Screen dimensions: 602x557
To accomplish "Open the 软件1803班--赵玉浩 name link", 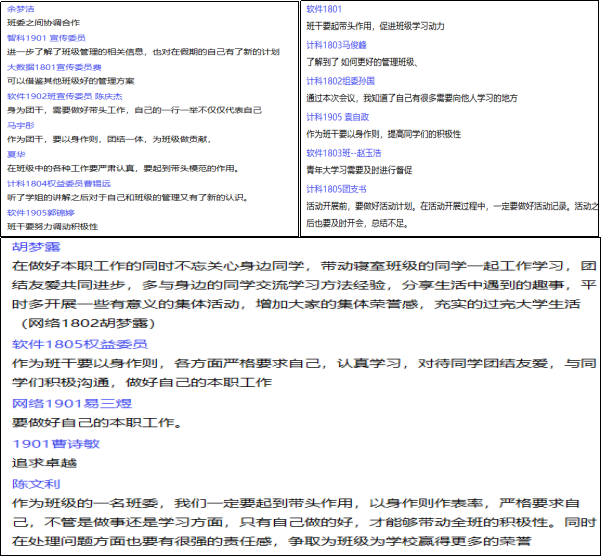I will 344,152.
